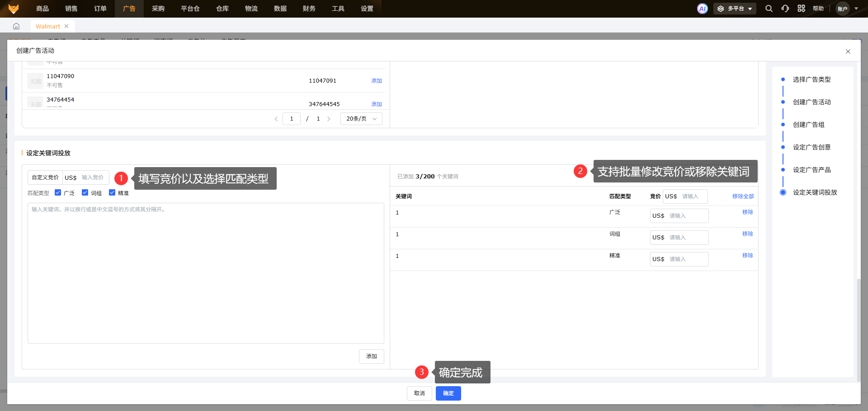This screenshot has height=411, width=868.
Task: Toggle the 广泛 match type checkbox
Action: tap(58, 192)
